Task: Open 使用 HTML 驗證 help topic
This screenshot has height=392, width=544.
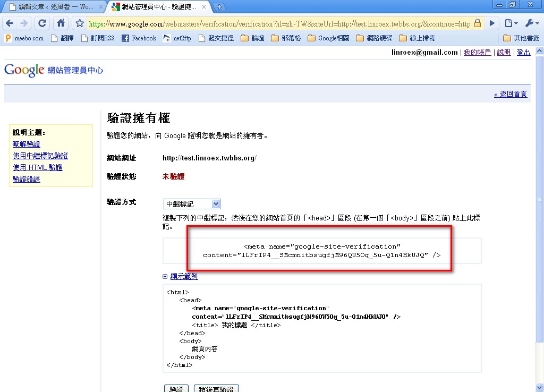Action: click(38, 167)
